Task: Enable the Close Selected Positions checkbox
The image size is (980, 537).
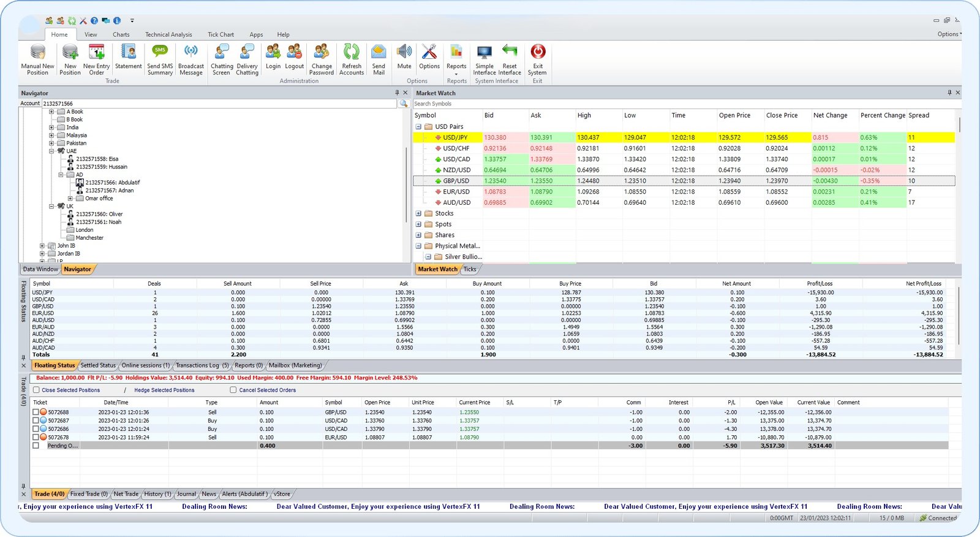Action: [36, 390]
